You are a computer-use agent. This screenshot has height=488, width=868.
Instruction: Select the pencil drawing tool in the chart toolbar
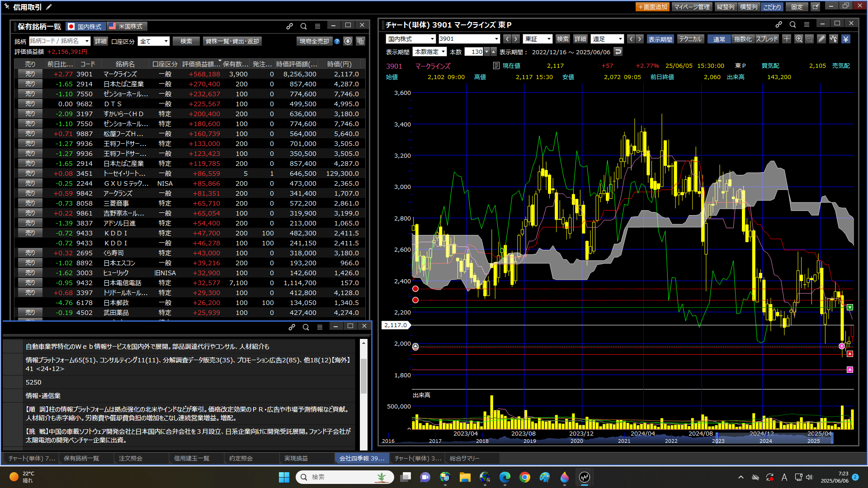click(821, 39)
